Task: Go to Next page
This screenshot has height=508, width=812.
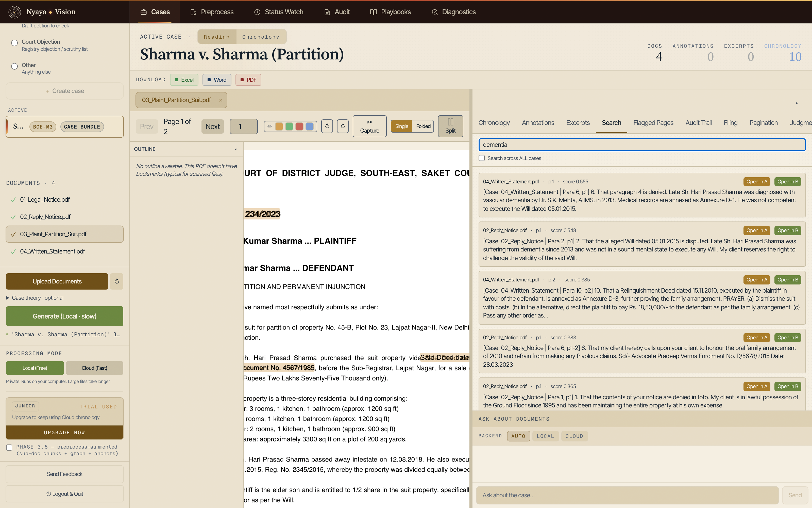Action: (212, 126)
